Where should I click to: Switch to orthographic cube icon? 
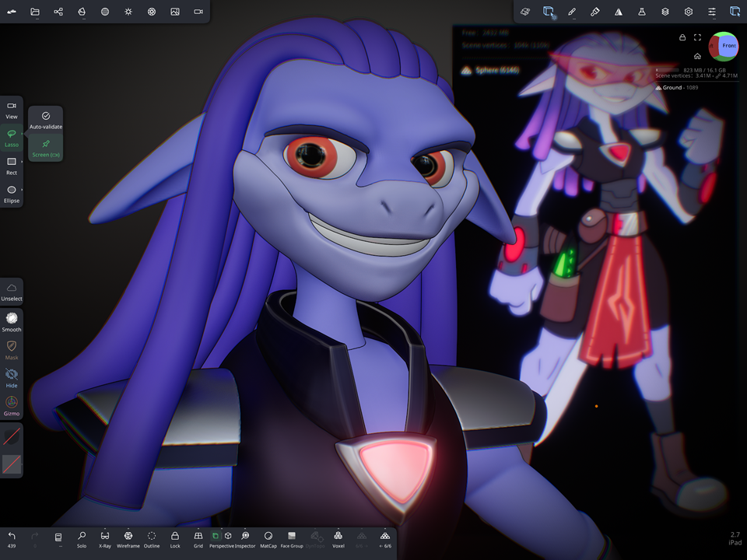tap(228, 536)
